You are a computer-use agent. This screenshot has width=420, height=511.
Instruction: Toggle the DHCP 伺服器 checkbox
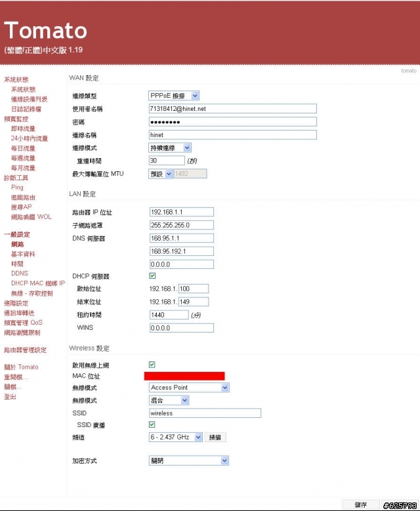152,276
